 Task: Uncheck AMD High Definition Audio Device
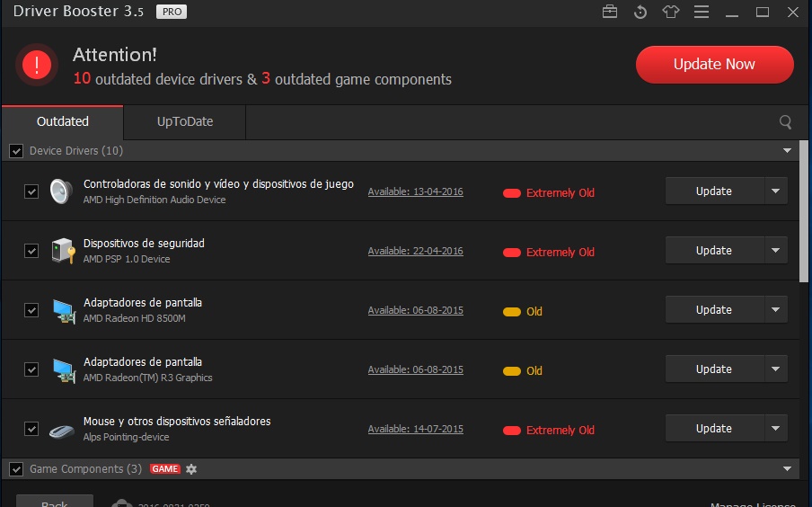[31, 191]
